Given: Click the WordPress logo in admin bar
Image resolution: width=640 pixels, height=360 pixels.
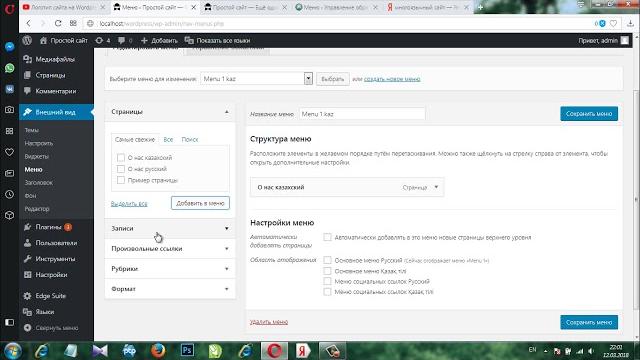Looking at the screenshot, I should coord(27,40).
